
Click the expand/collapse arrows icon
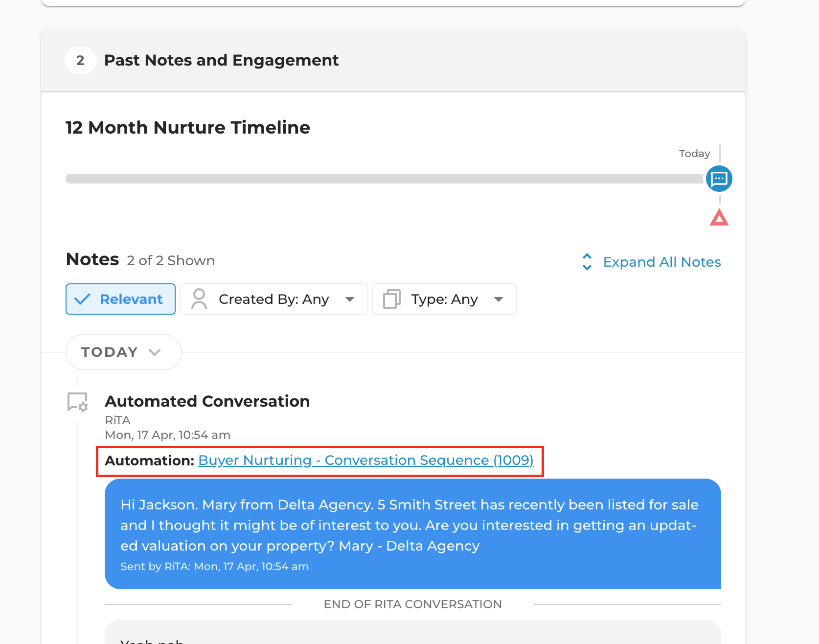(587, 262)
